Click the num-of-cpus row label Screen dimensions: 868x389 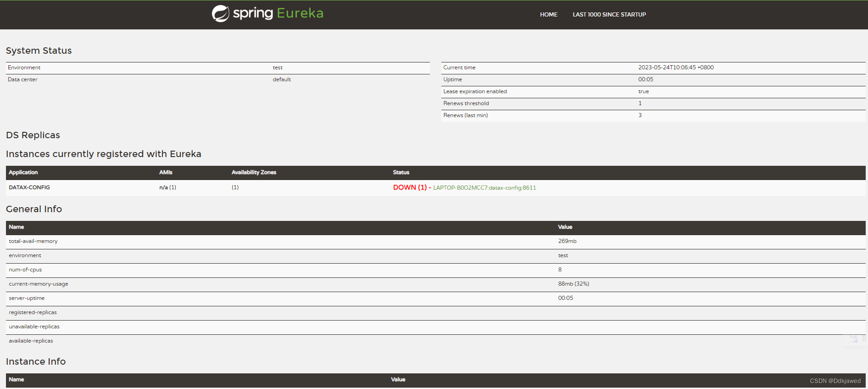(25, 270)
